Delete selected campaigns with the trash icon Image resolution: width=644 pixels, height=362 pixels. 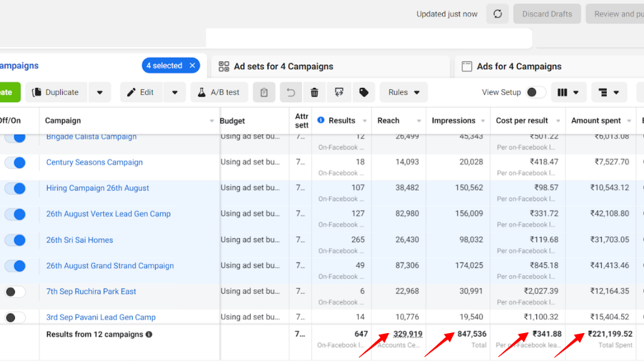point(314,92)
